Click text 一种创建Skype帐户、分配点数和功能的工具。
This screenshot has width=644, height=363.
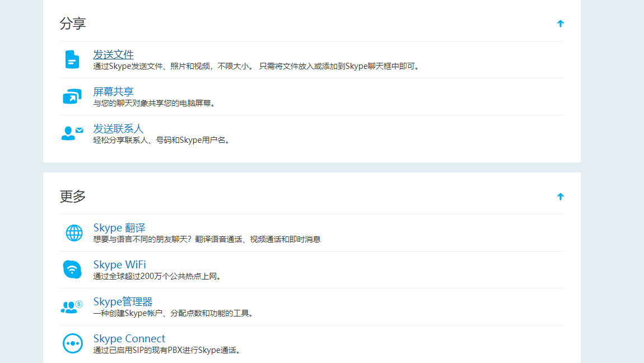click(x=174, y=313)
